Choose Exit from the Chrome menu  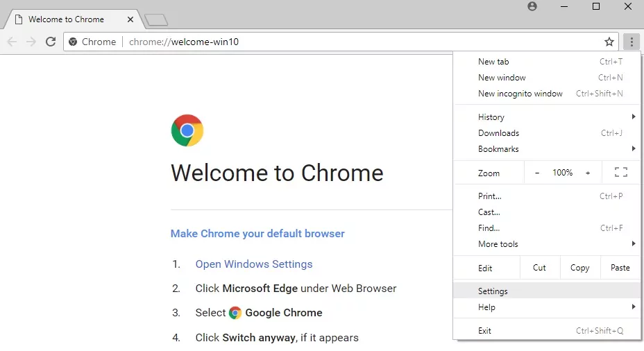pyautogui.click(x=547, y=331)
